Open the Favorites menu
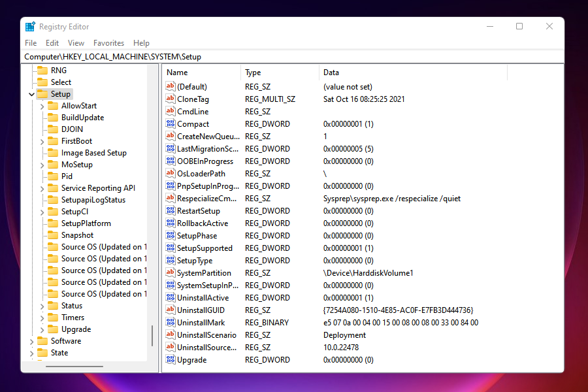588x392 pixels. point(108,42)
